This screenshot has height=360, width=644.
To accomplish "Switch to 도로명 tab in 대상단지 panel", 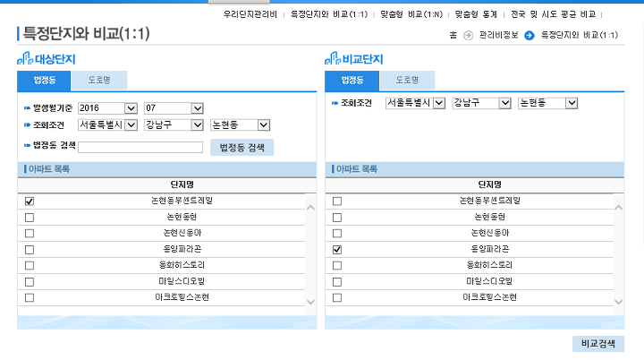I will pos(99,81).
